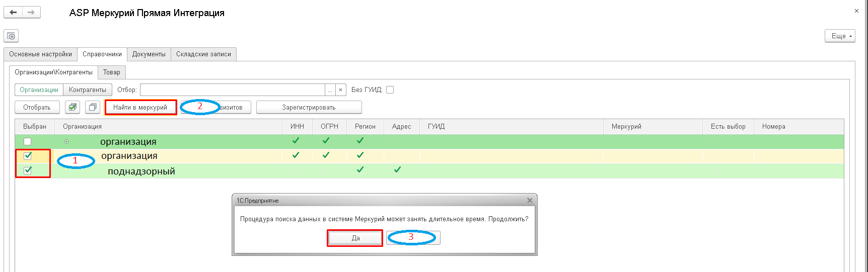Open the Еще dropdown menu
This screenshot has height=272, width=868.
(840, 36)
